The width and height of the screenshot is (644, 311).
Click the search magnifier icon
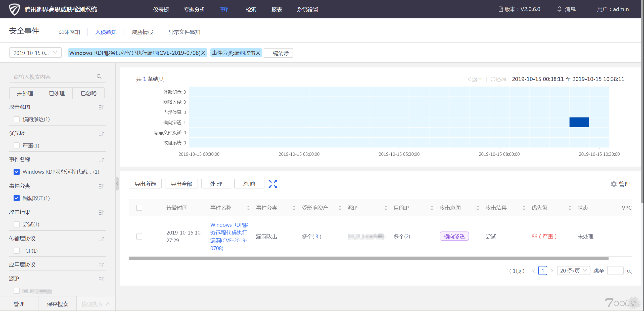coord(99,76)
